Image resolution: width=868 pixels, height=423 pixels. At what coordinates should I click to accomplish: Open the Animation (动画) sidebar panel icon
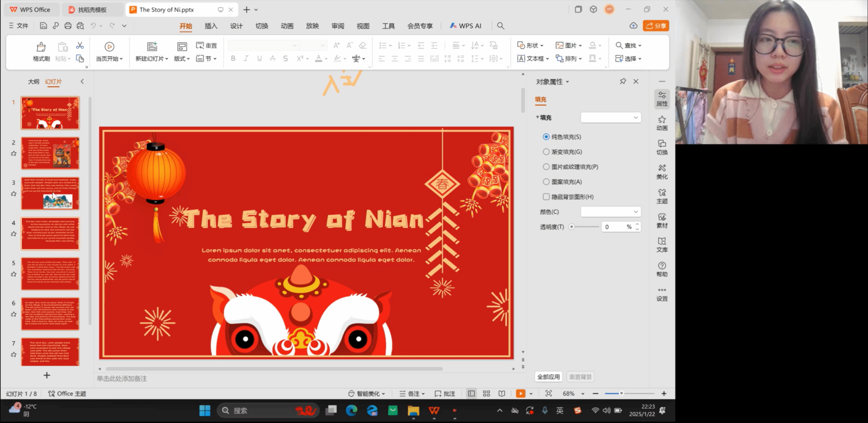click(662, 123)
